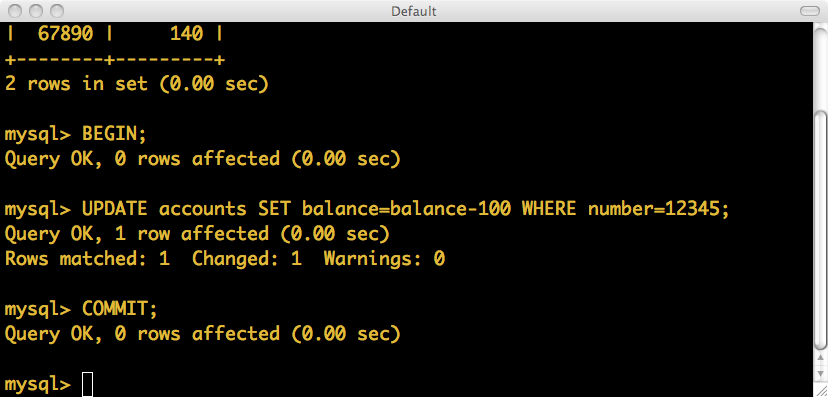Screen dimensions: 828x397
Task: Click the green zoom window button
Action: click(x=57, y=11)
